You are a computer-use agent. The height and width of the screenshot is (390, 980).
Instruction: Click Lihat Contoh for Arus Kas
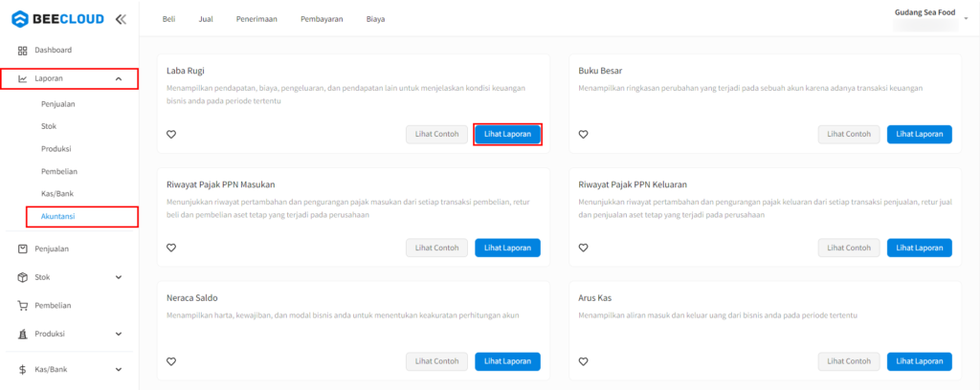(x=849, y=361)
